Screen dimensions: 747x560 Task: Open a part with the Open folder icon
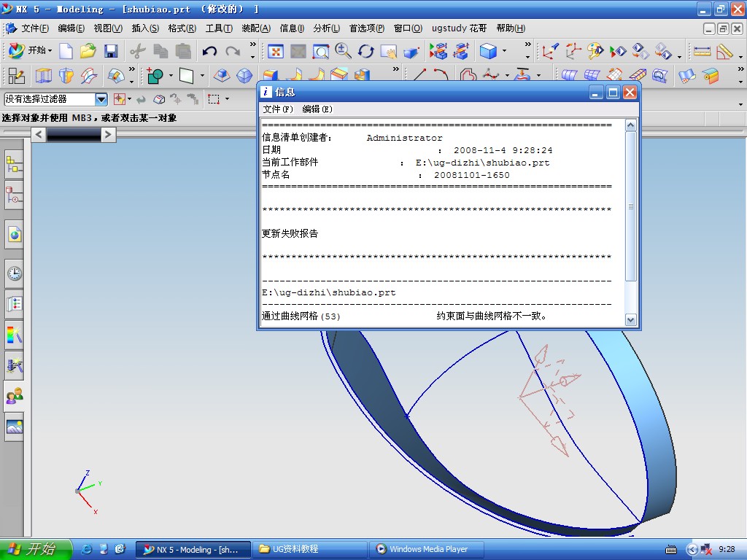tap(88, 50)
